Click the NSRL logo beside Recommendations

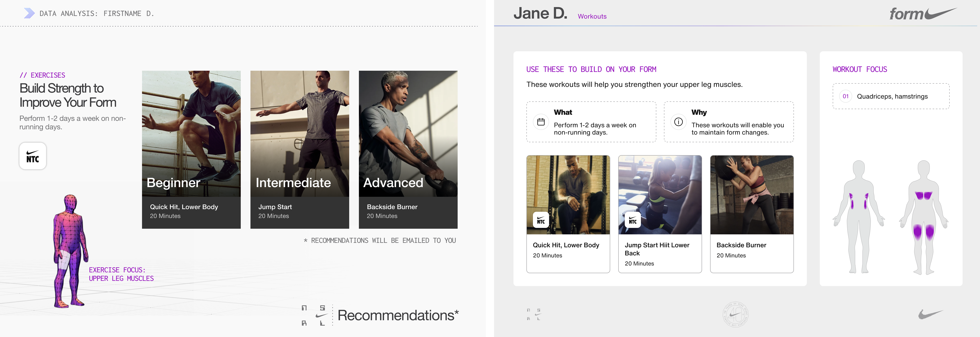click(x=315, y=315)
